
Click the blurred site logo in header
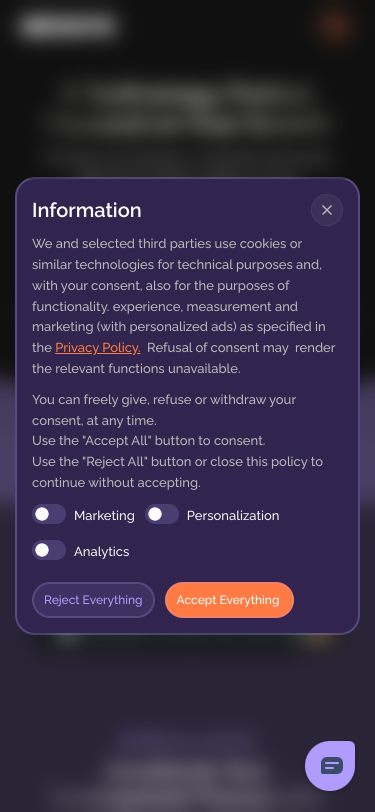67,26
